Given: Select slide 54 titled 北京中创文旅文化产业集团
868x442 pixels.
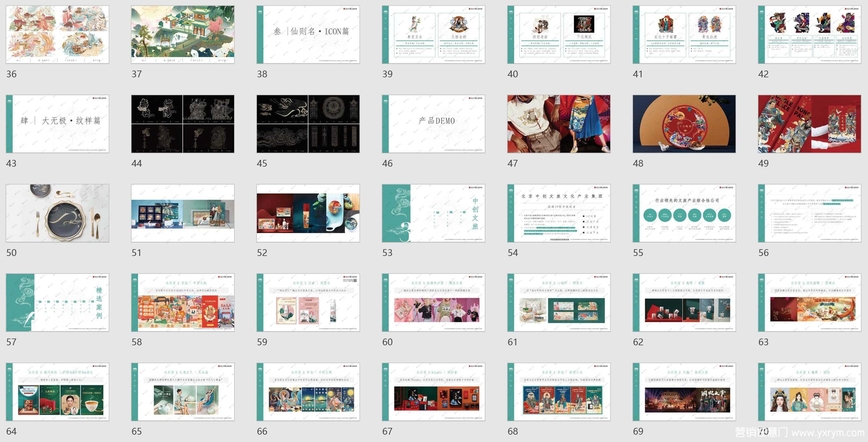Looking at the screenshot, I should pyautogui.click(x=559, y=213).
